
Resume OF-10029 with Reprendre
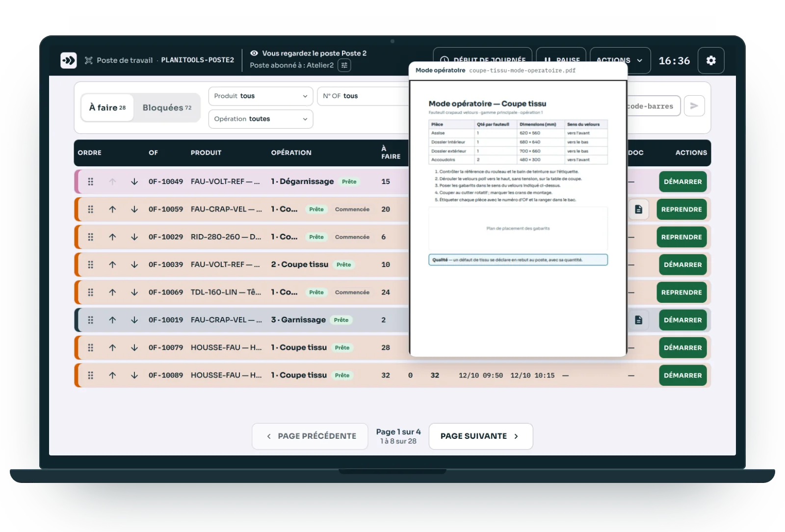coord(681,237)
